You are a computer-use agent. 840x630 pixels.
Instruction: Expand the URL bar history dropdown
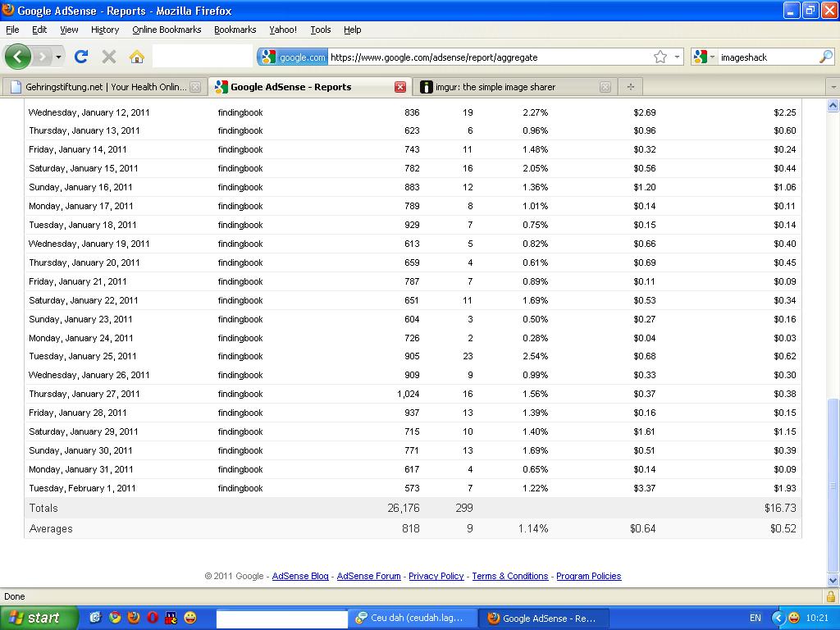678,57
